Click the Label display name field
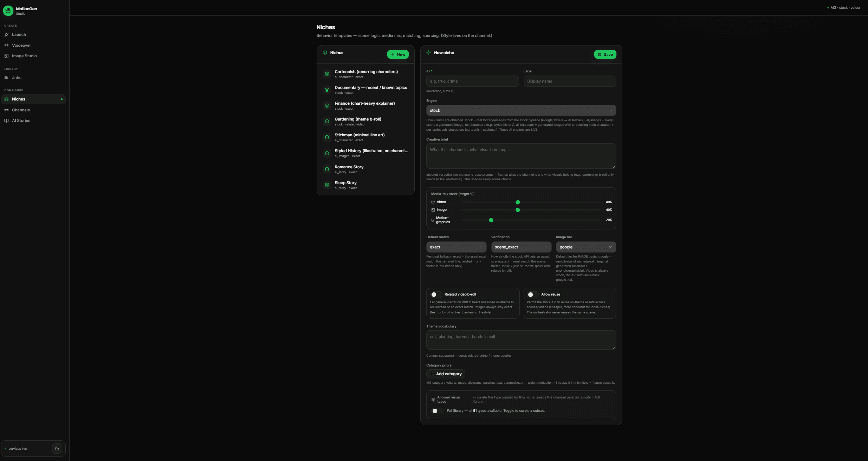 pyautogui.click(x=570, y=81)
